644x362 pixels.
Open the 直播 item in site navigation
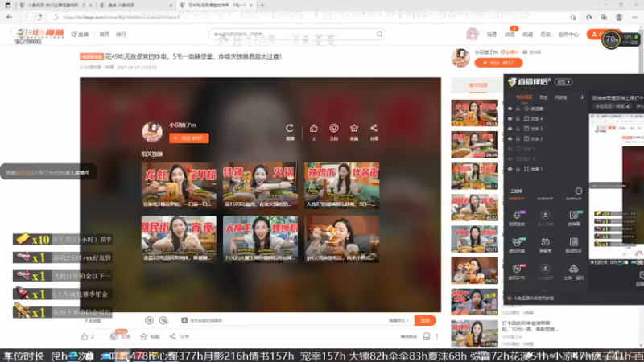[x=80, y=35]
